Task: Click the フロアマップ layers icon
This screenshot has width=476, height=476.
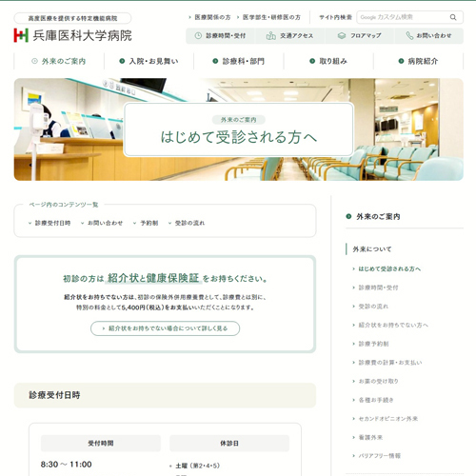Action: tap(342, 35)
